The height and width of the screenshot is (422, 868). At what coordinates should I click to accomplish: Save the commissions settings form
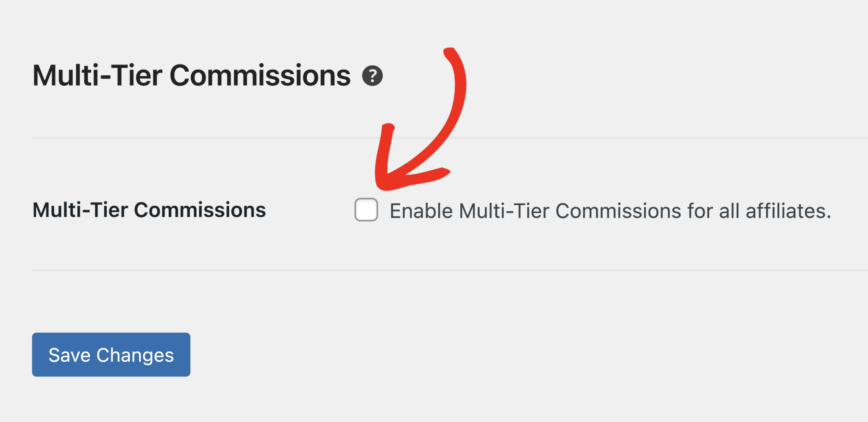(111, 355)
